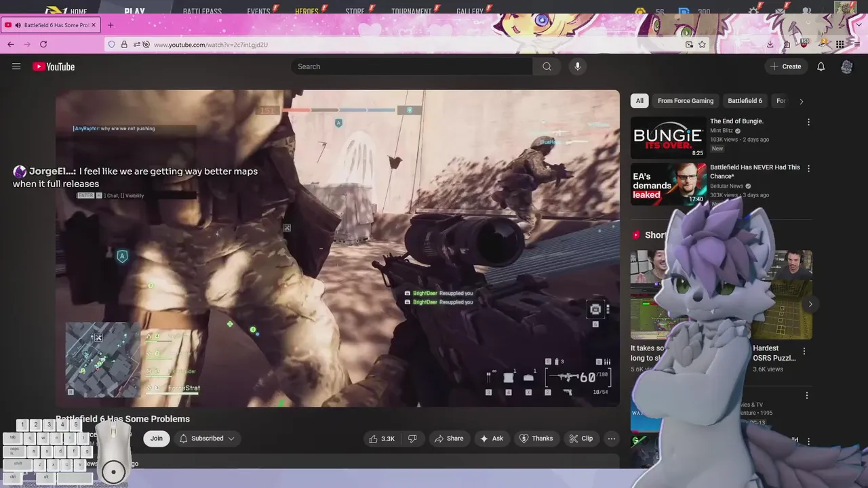Screen dimensions: 868x488
Task: Ask about this video
Action: point(492,439)
